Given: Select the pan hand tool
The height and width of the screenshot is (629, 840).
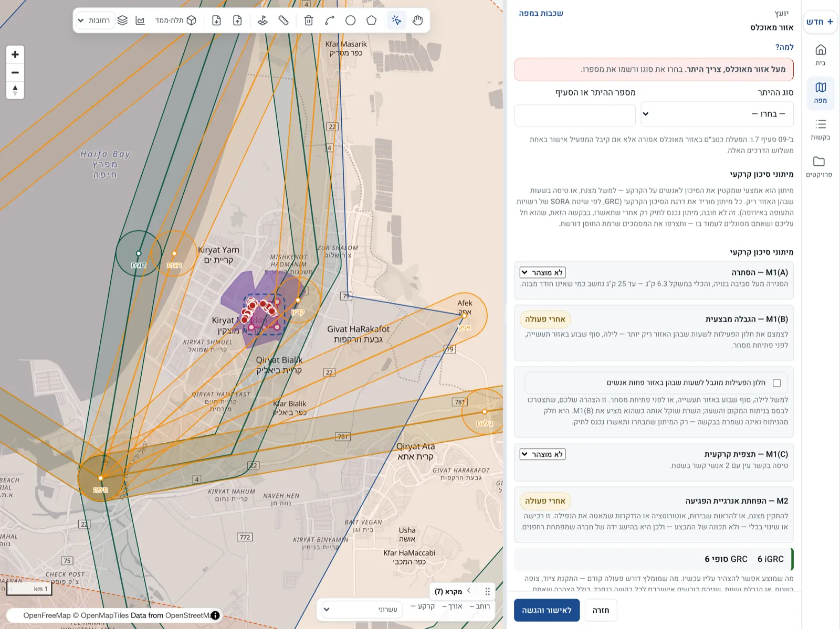Looking at the screenshot, I should point(417,20).
